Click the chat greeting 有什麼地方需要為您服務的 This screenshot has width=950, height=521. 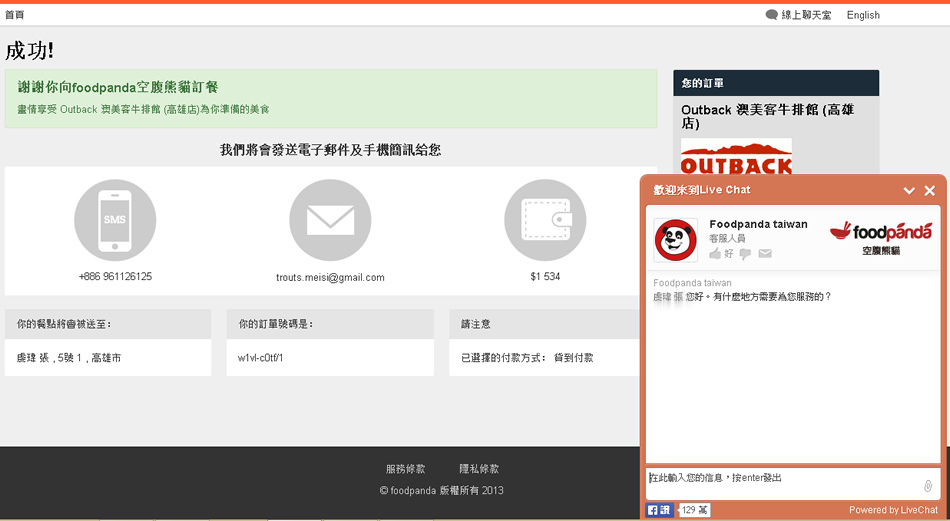click(x=772, y=297)
